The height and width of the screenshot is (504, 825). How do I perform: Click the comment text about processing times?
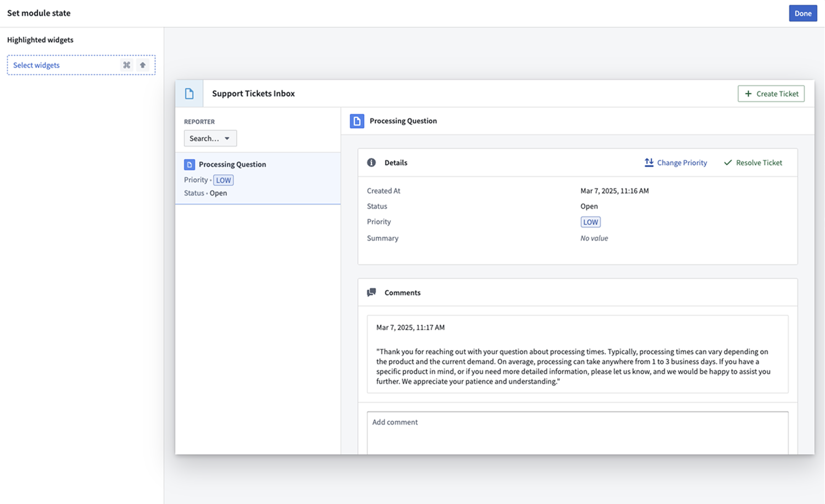[x=573, y=366]
